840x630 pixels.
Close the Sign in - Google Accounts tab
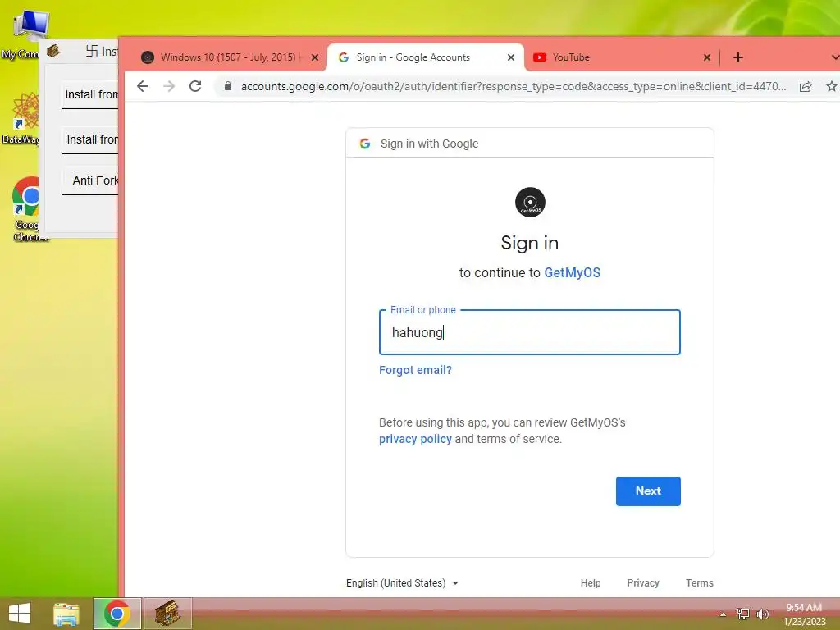click(x=511, y=57)
